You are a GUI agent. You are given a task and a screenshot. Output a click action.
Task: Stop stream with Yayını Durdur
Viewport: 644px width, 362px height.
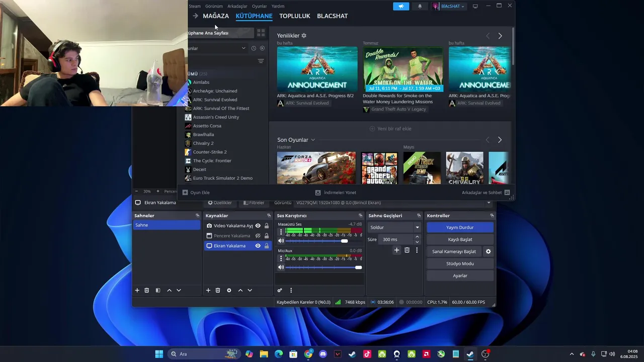pyautogui.click(x=460, y=227)
